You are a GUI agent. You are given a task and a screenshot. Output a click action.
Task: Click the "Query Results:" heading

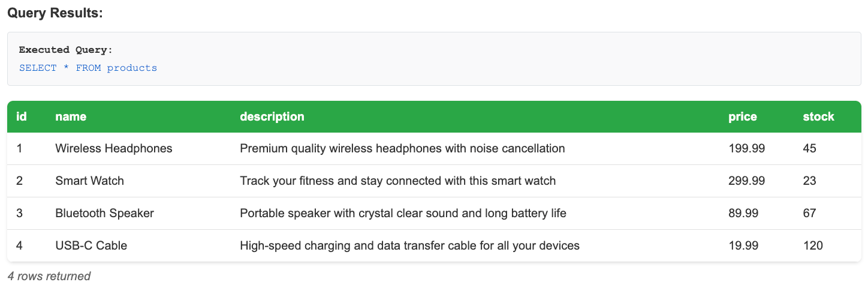[55, 13]
